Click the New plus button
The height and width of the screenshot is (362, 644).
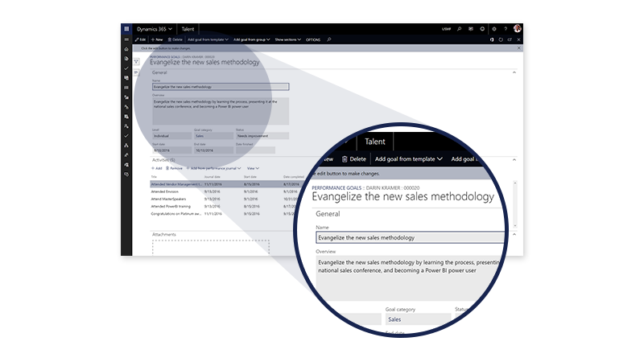point(157,39)
